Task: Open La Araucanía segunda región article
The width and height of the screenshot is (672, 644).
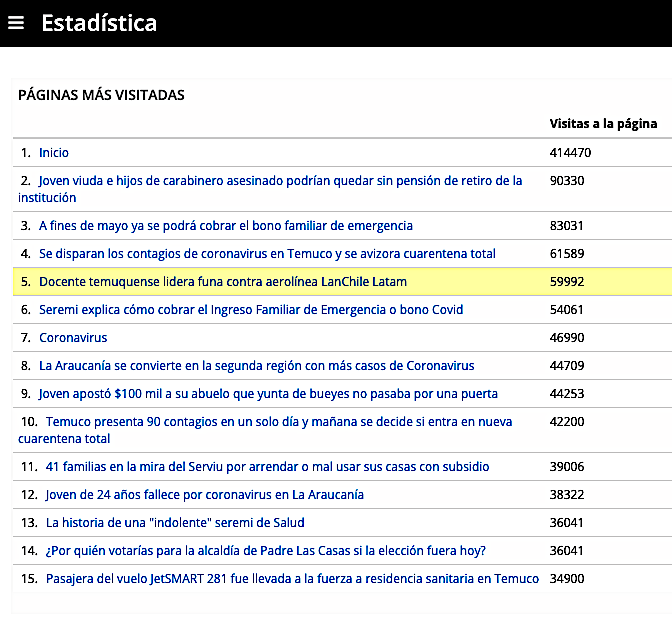Action: point(256,366)
